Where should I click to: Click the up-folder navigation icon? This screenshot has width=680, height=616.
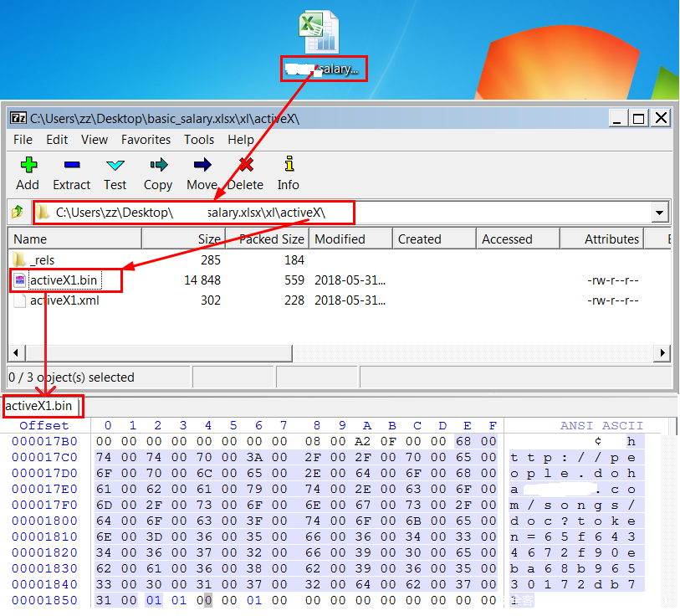(18, 213)
